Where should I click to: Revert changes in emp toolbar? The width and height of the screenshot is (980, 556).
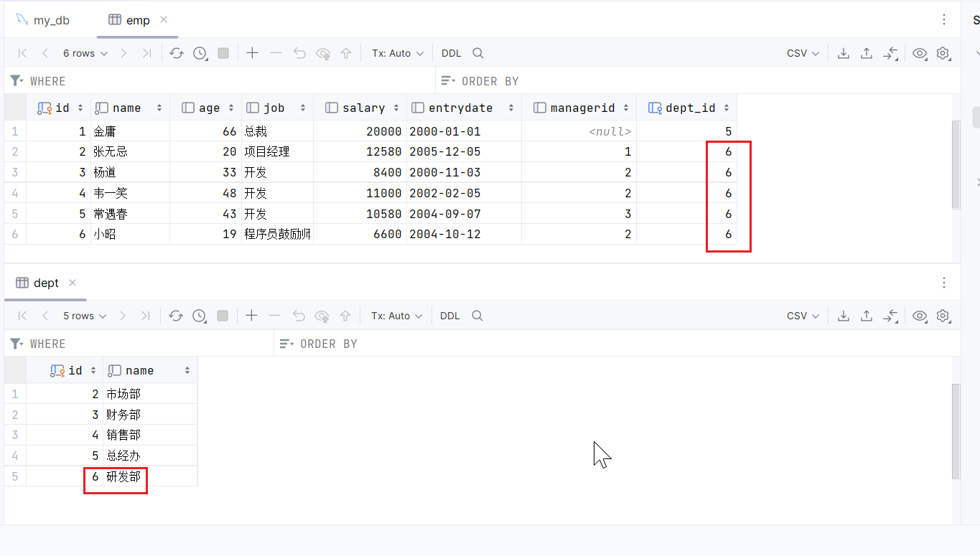pyautogui.click(x=299, y=53)
